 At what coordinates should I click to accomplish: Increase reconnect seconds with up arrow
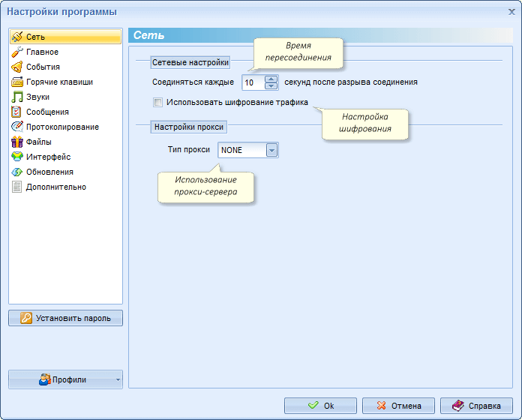tap(271, 79)
